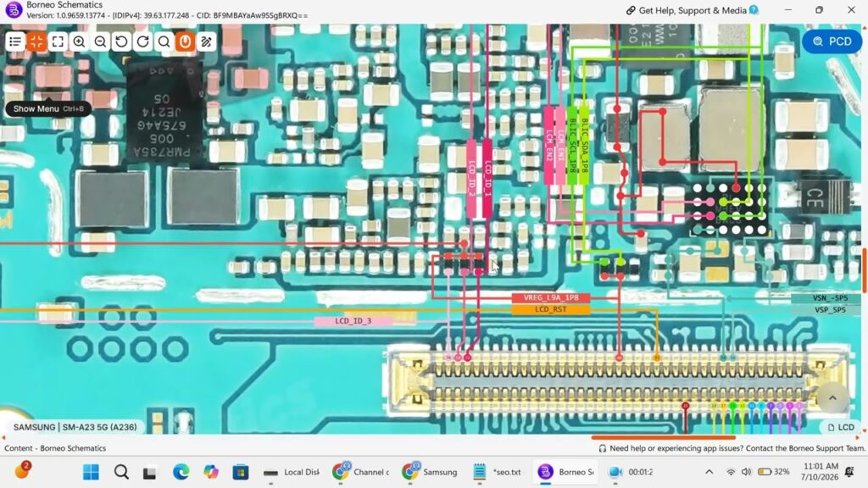This screenshot has height=488, width=868.
Task: Open the LCD page tab label
Action: coord(841,427)
